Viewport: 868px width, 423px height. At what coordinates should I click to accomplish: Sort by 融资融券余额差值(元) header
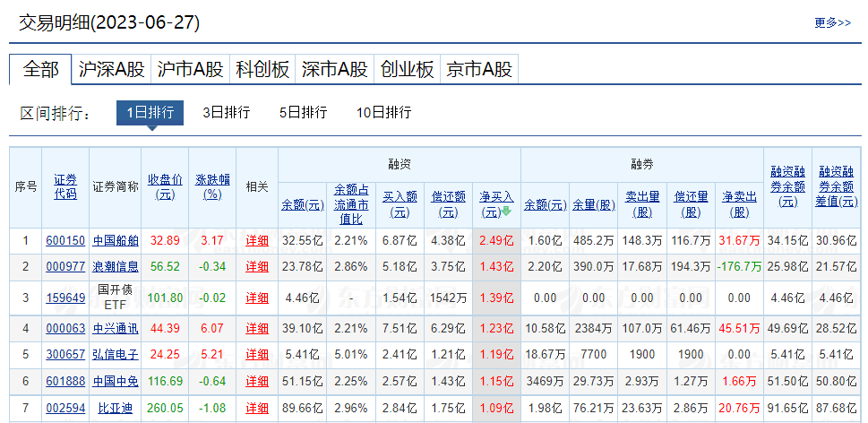pos(837,186)
